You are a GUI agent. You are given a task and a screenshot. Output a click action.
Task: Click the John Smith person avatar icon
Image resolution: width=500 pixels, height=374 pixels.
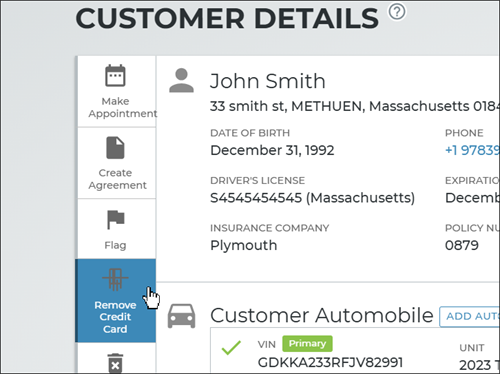coord(181,80)
